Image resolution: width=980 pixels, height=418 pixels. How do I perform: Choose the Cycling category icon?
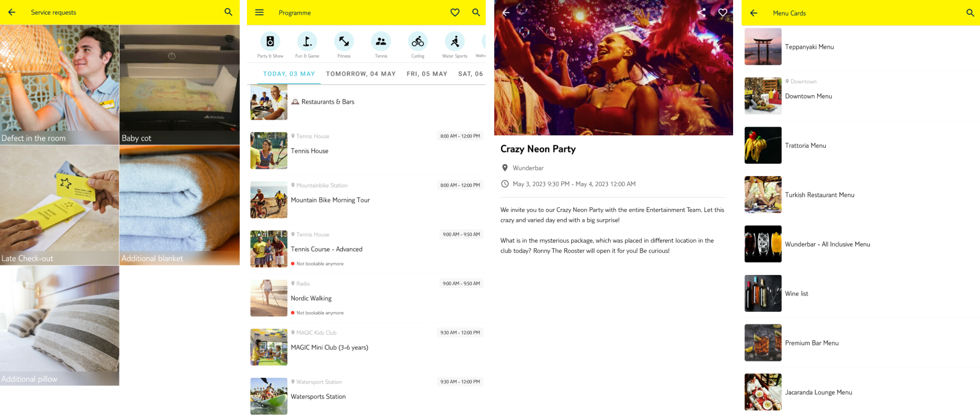[418, 42]
